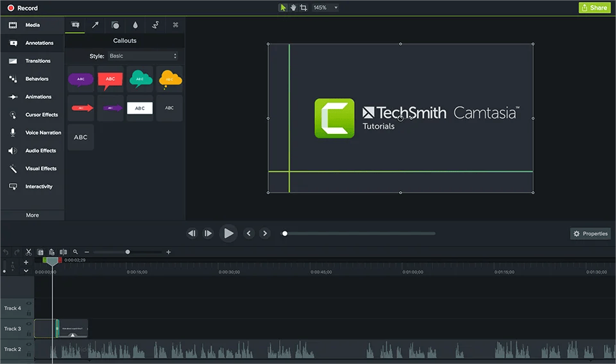Click the timeline zoom slider handle
616x364 pixels.
pyautogui.click(x=128, y=252)
